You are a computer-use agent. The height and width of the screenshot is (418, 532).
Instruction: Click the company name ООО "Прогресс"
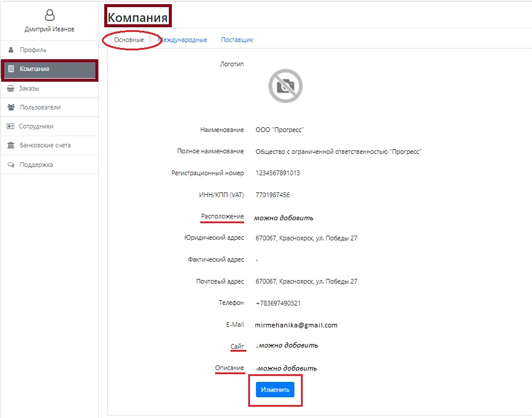click(280, 130)
